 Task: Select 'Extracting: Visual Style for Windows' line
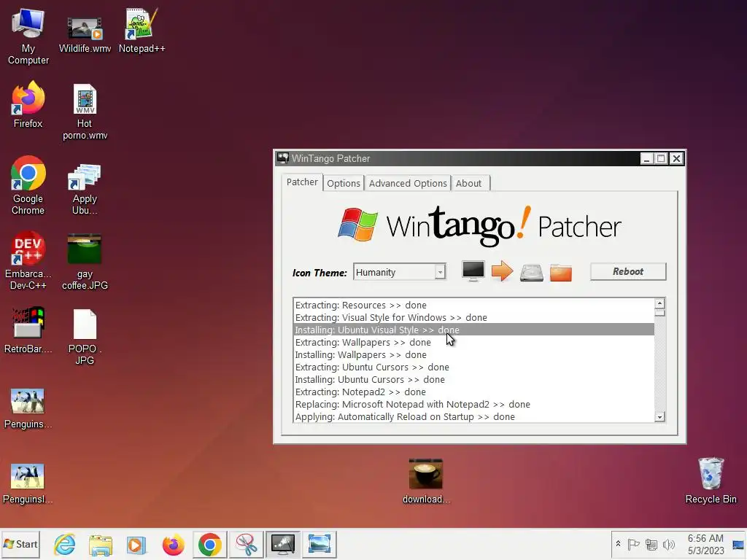click(x=474, y=318)
